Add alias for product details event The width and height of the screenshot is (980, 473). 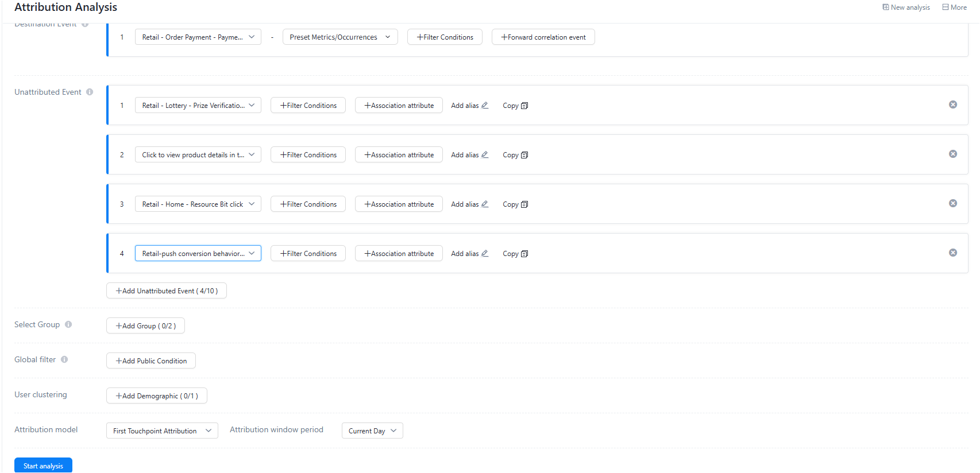pos(469,155)
